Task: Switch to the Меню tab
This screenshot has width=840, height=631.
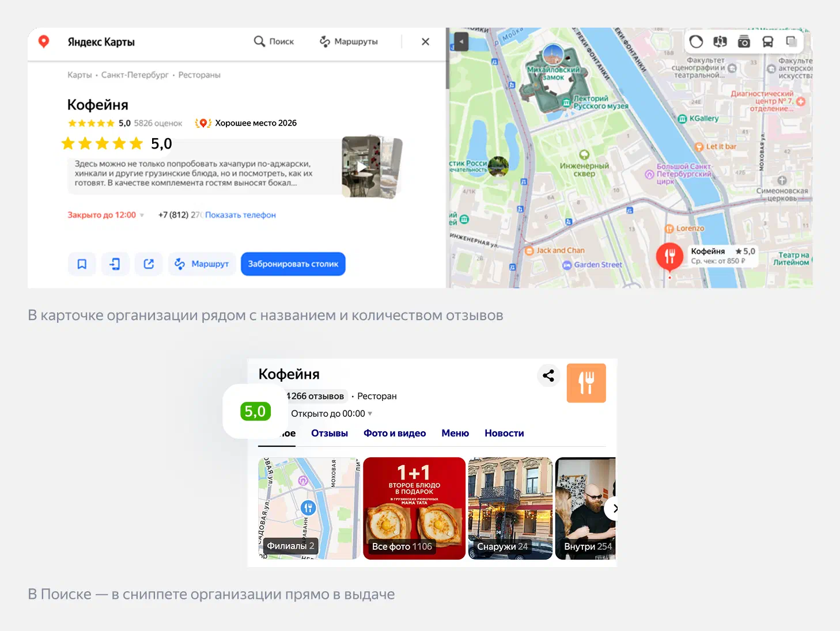Action: [x=455, y=433]
